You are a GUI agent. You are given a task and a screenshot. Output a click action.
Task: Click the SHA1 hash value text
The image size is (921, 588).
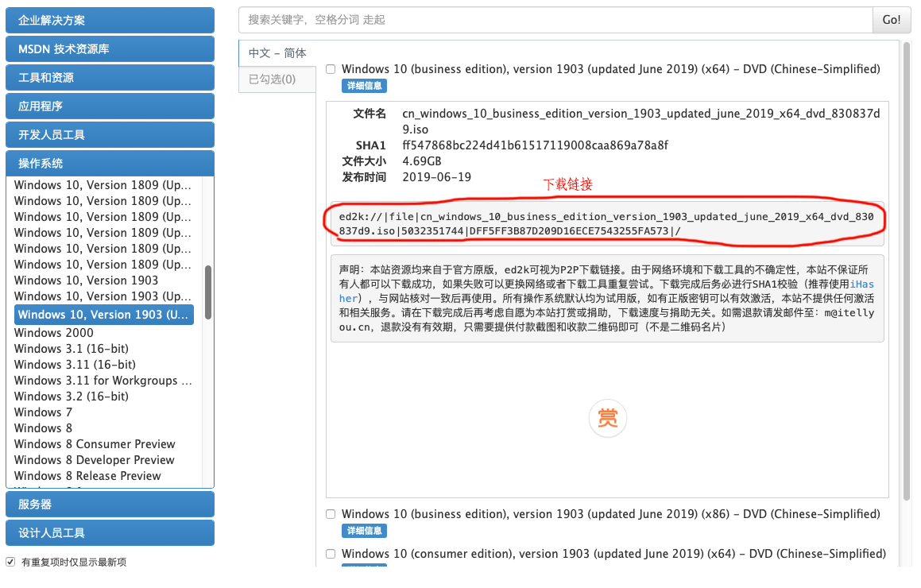tap(535, 145)
